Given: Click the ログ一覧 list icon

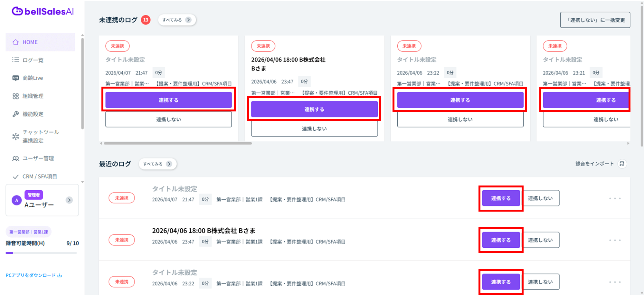Looking at the screenshot, I should [x=15, y=60].
